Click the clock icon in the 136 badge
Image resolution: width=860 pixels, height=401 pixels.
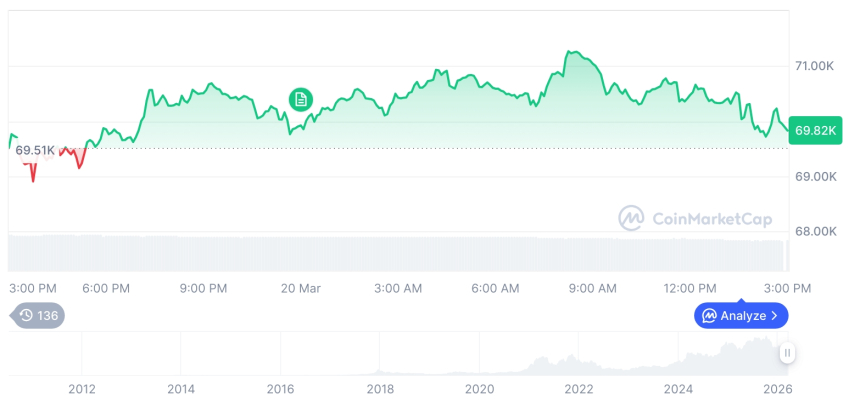tap(27, 315)
